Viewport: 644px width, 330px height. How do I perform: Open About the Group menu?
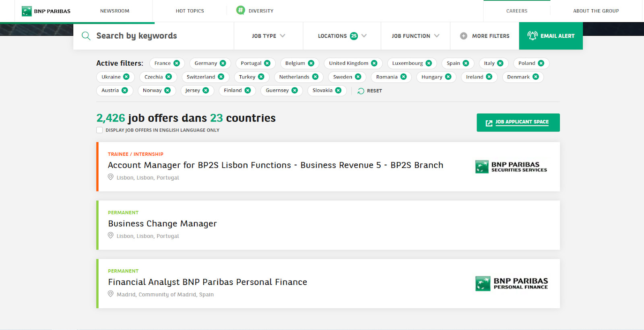[x=596, y=11]
